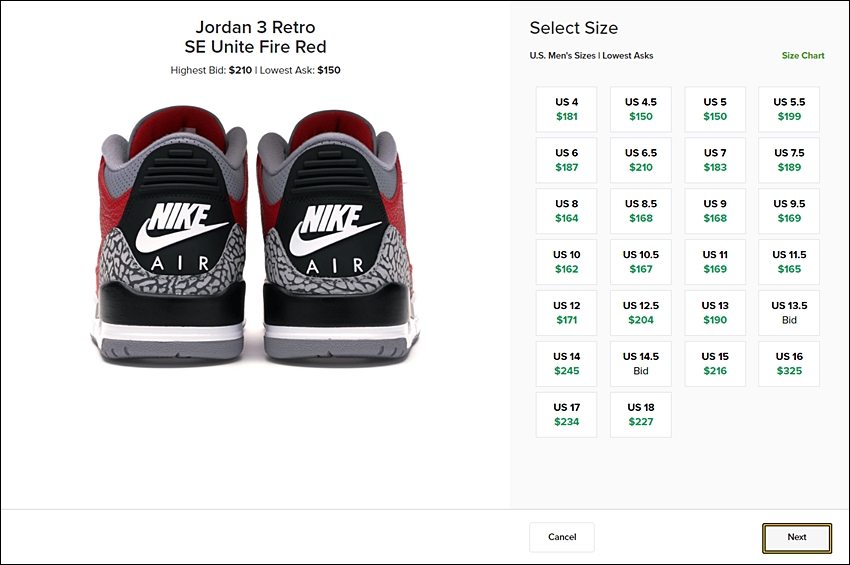Choose the US 8.5 size tile
Image resolution: width=850 pixels, height=565 pixels.
coord(641,211)
